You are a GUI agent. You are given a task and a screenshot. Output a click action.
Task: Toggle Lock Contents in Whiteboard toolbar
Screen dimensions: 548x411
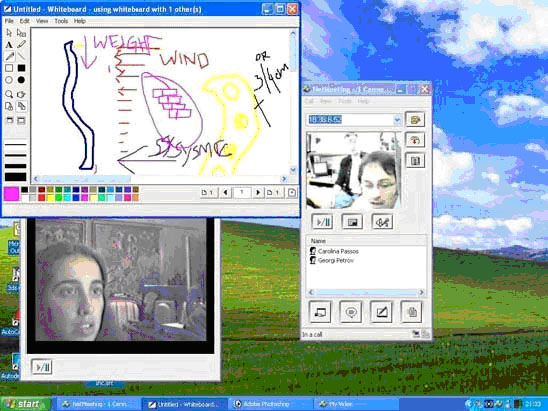pos(9,106)
